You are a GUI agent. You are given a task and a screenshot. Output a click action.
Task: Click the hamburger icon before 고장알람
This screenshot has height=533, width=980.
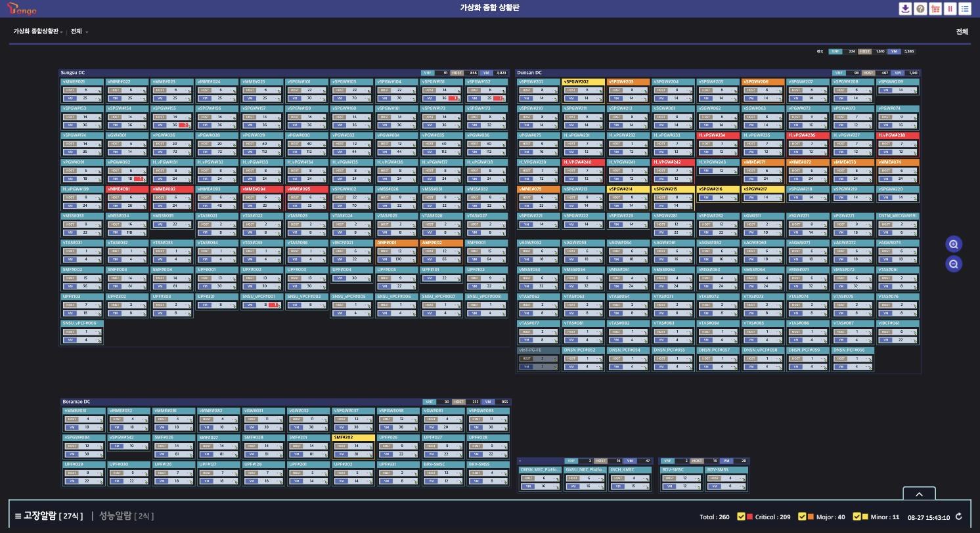(x=18, y=516)
